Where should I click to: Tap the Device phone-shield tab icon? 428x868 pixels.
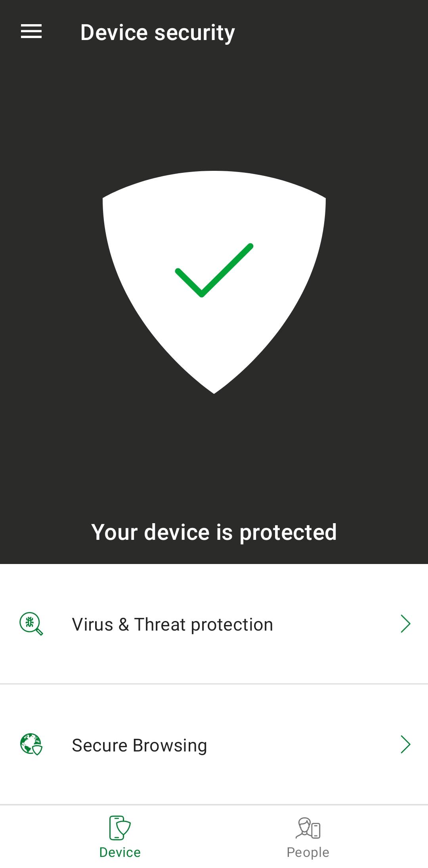(120, 828)
